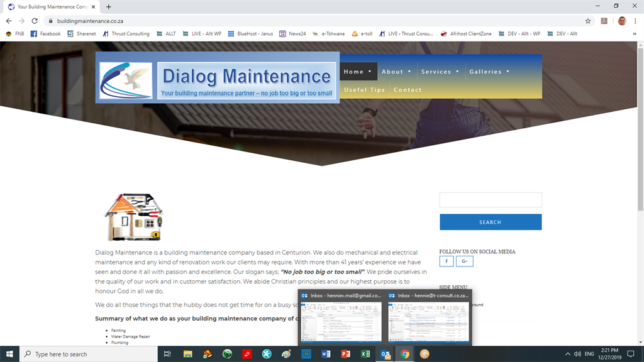Open the Windows Start menu
This screenshot has width=644, height=362.
click(x=10, y=354)
